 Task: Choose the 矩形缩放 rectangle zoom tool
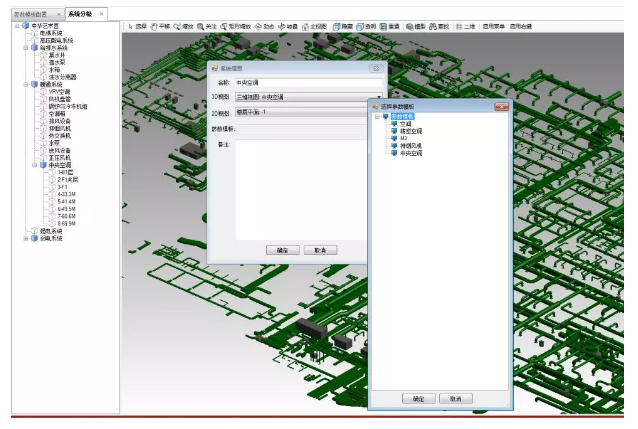pyautogui.click(x=231, y=26)
